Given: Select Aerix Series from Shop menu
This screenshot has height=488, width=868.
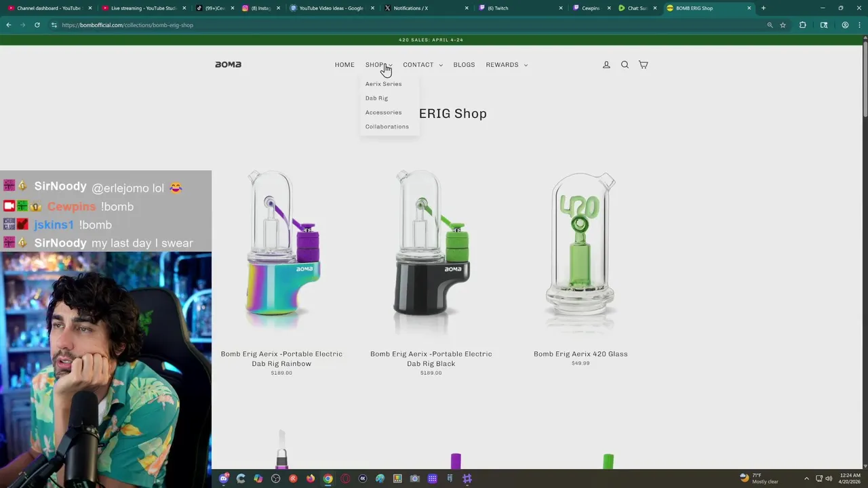Looking at the screenshot, I should (383, 84).
